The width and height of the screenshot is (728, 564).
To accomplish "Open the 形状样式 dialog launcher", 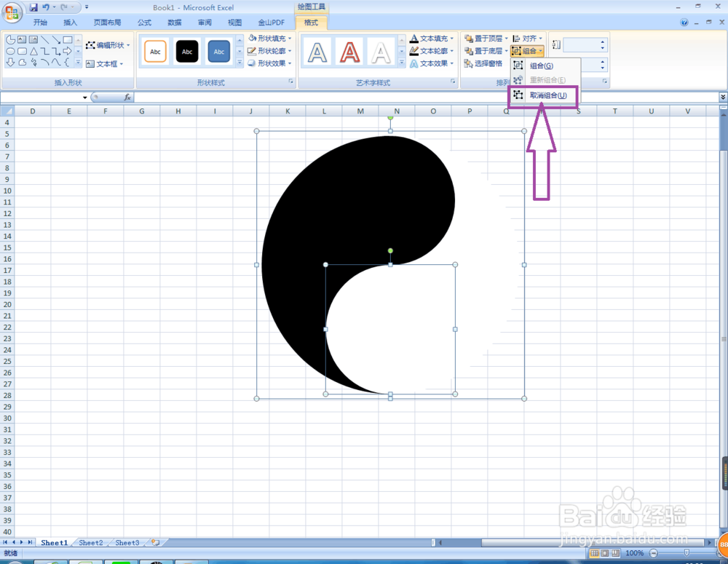I will [x=291, y=82].
